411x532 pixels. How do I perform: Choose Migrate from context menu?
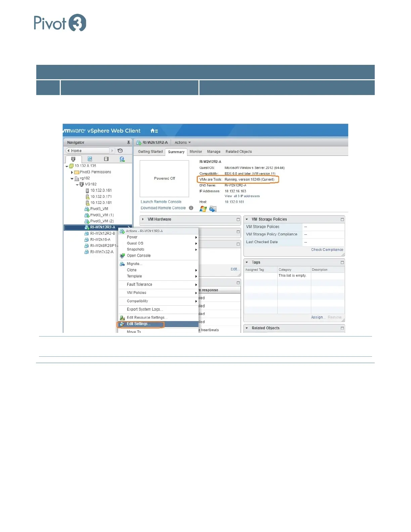[158, 264]
